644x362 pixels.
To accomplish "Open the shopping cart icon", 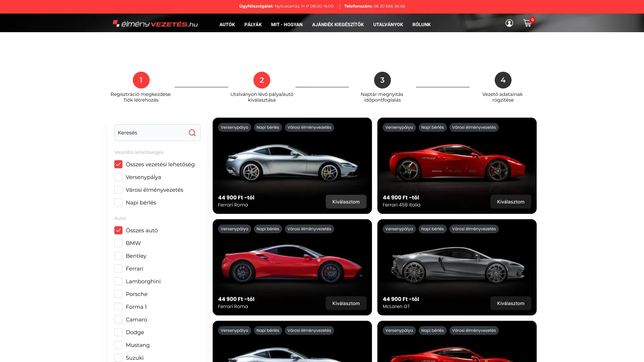I will coord(528,23).
